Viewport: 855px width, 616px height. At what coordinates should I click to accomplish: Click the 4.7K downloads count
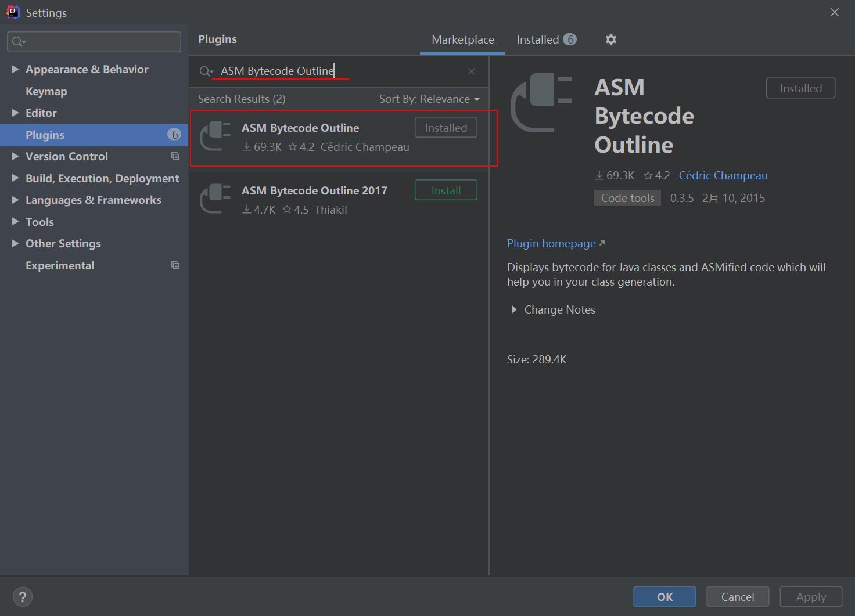point(259,210)
